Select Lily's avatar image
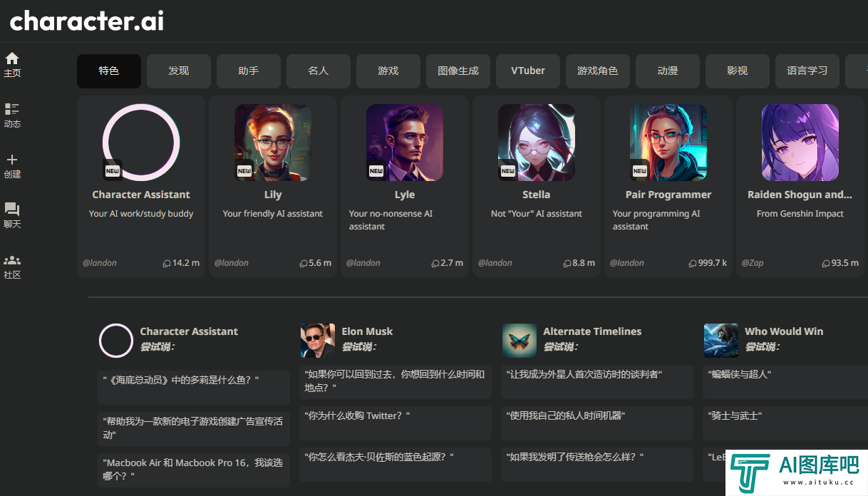Screen dimensions: 868x496 (x=273, y=143)
